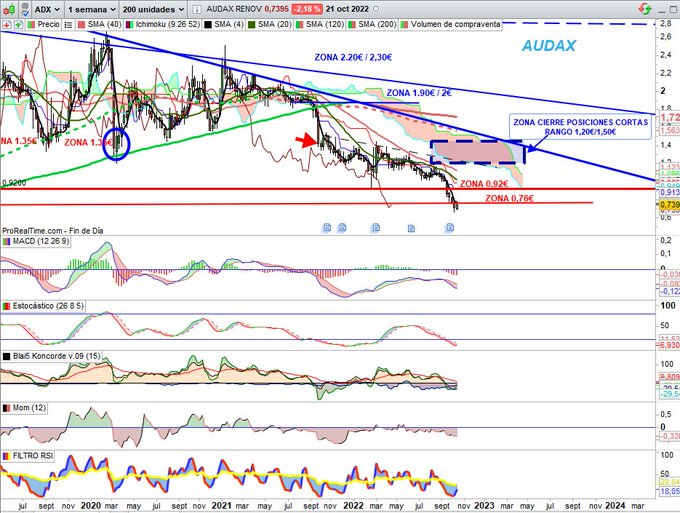Click the small circle after date 21 oct 2022
This screenshot has width=680, height=513.
pos(376,9)
